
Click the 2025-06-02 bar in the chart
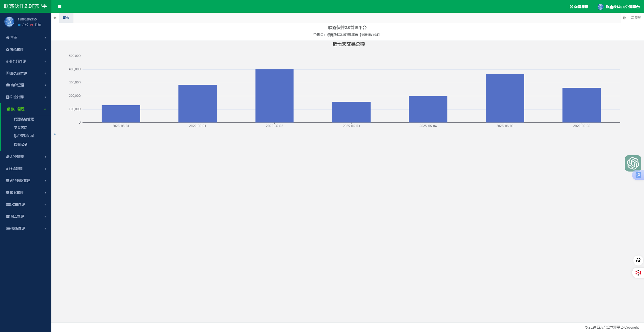(x=274, y=96)
